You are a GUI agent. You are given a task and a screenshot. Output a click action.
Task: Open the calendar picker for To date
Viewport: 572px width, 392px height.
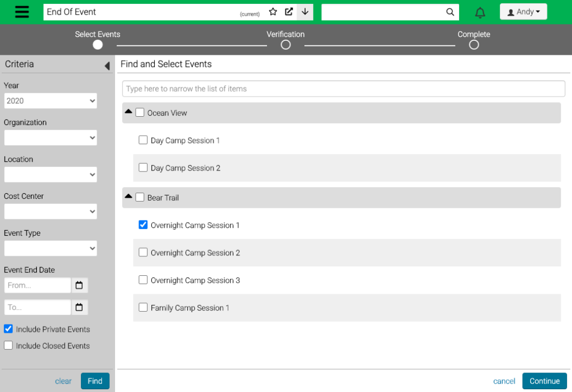click(79, 307)
